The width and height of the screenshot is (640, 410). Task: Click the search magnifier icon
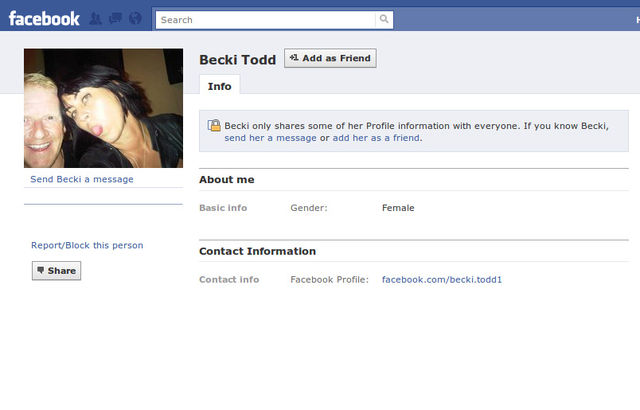coord(384,19)
